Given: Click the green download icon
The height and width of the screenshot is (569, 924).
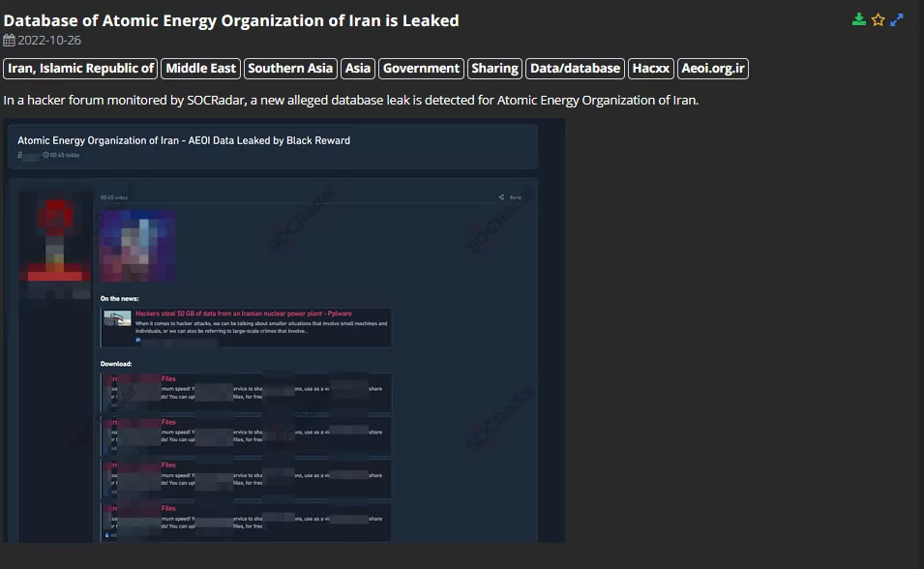Looking at the screenshot, I should click(858, 19).
